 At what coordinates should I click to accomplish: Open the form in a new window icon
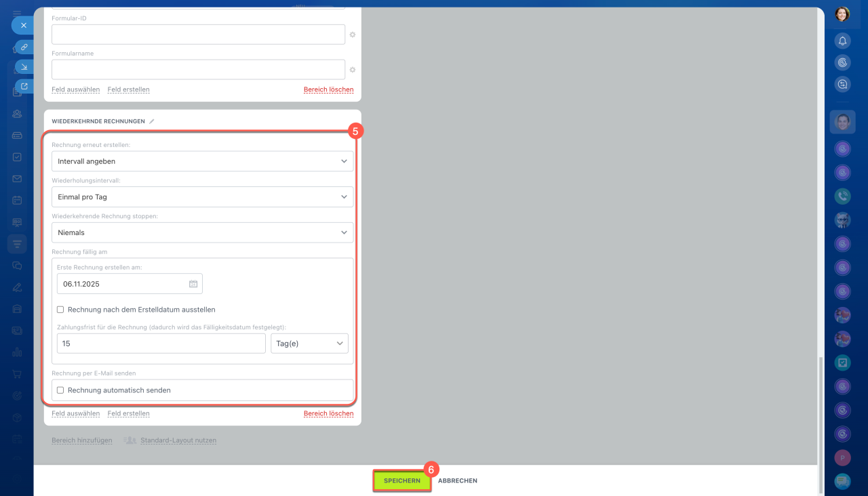pyautogui.click(x=24, y=86)
